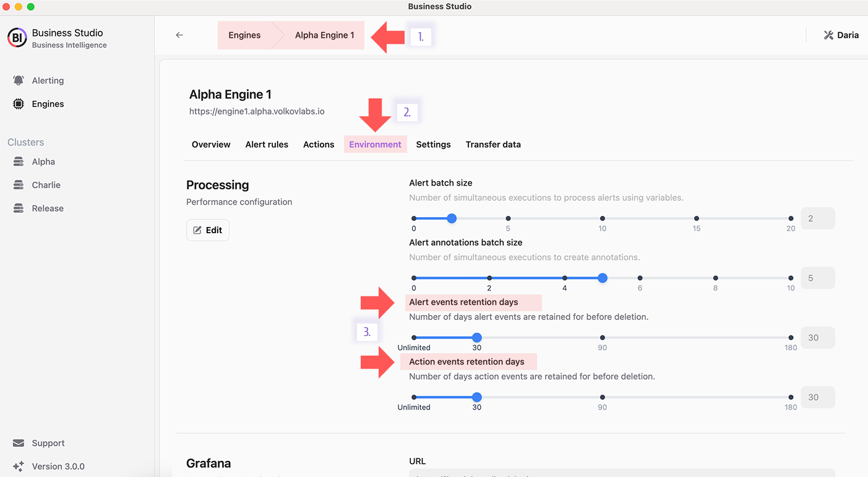The width and height of the screenshot is (868, 477).
Task: Click the Alert events retention value field
Action: pyautogui.click(x=818, y=338)
